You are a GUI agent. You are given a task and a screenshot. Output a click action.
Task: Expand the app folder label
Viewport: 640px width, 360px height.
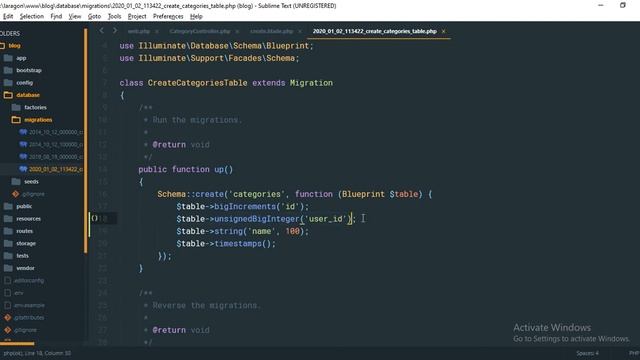[21, 58]
